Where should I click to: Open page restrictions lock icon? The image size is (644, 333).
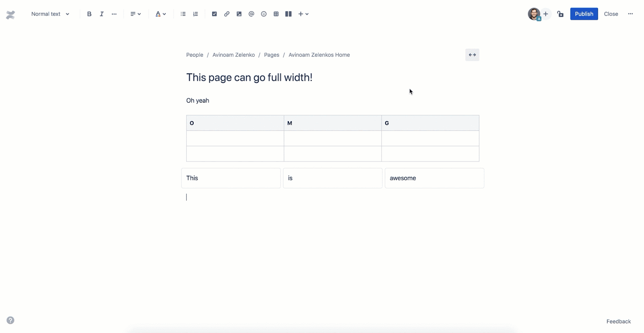[560, 14]
